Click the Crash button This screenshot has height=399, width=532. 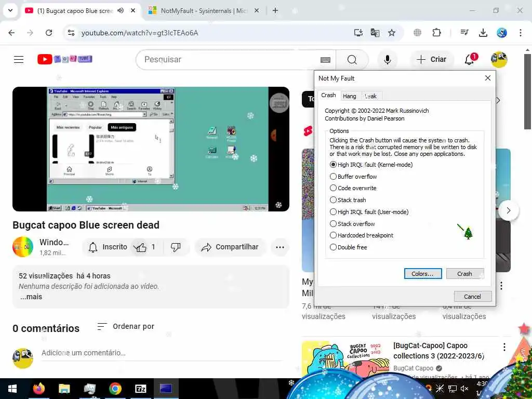[465, 273]
